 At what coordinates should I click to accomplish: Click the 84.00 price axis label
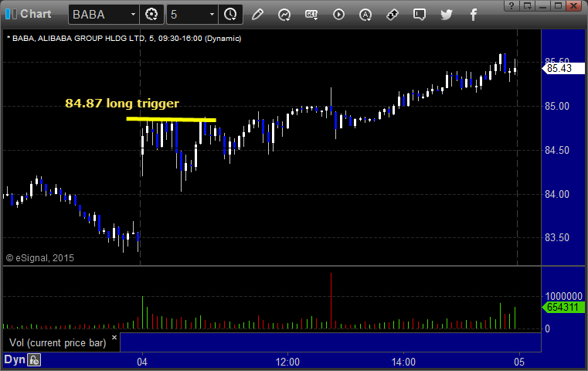click(x=557, y=194)
